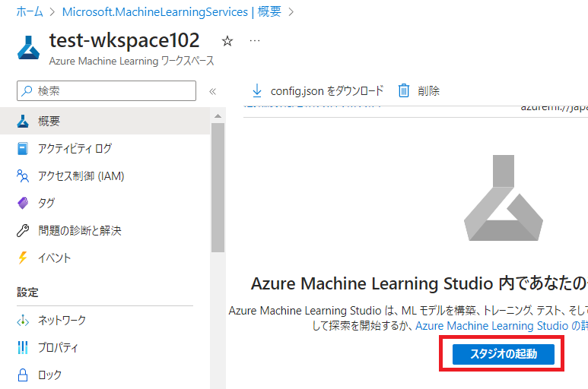The image size is (588, 389).
Task: Click the Azure Machine Learning Studio heading
Action: click(419, 283)
